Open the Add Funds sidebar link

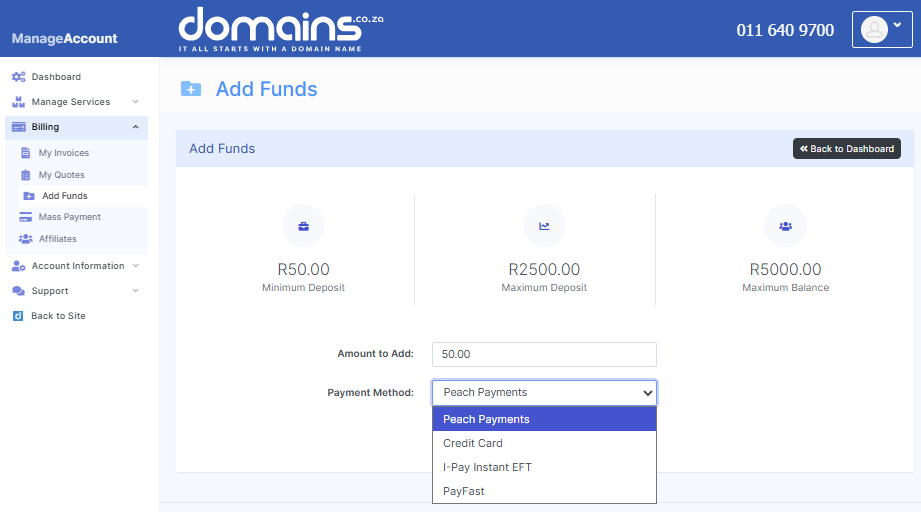click(64, 196)
